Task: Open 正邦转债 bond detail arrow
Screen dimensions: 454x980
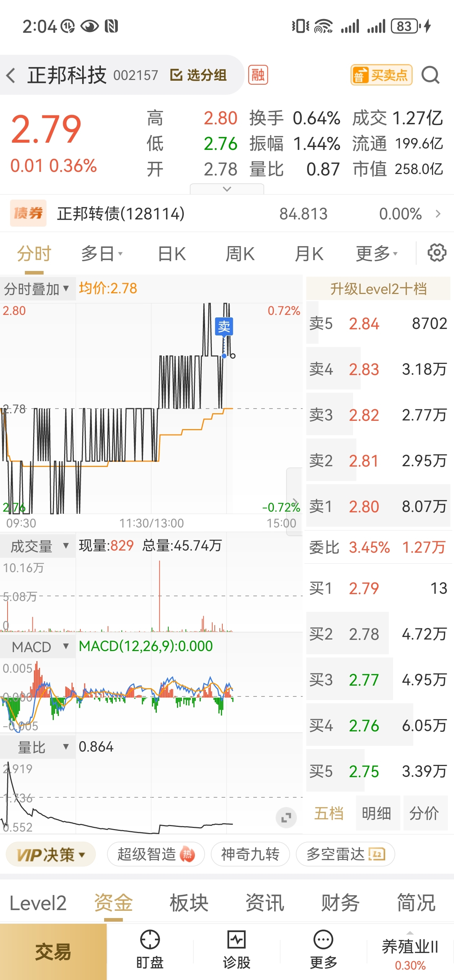Action: (x=438, y=214)
